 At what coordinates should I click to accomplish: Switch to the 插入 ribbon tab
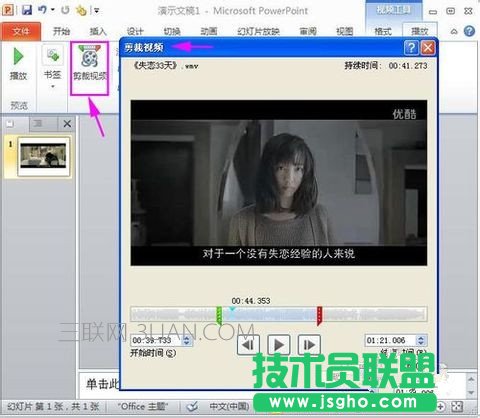tap(98, 32)
